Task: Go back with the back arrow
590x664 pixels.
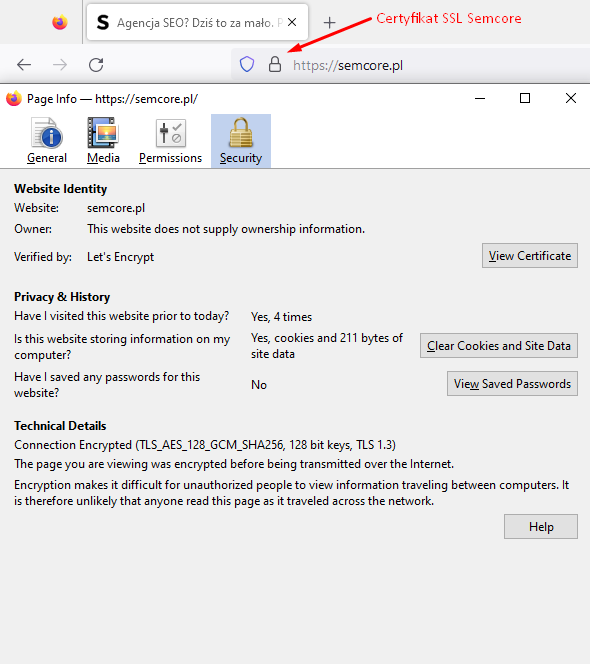Action: click(24, 65)
